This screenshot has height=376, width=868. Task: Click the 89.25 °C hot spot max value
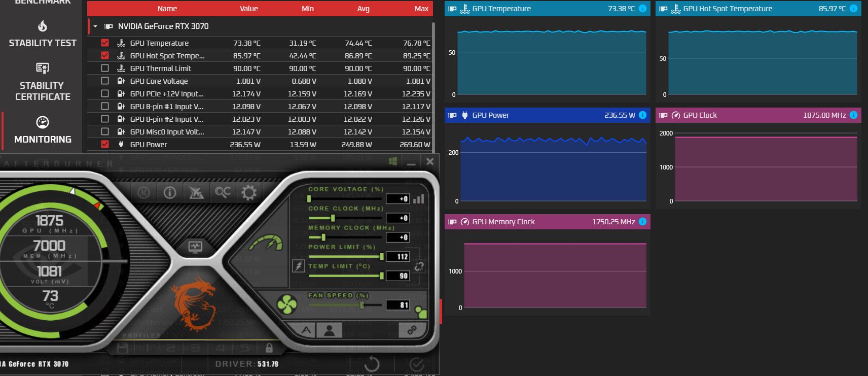pyautogui.click(x=416, y=56)
